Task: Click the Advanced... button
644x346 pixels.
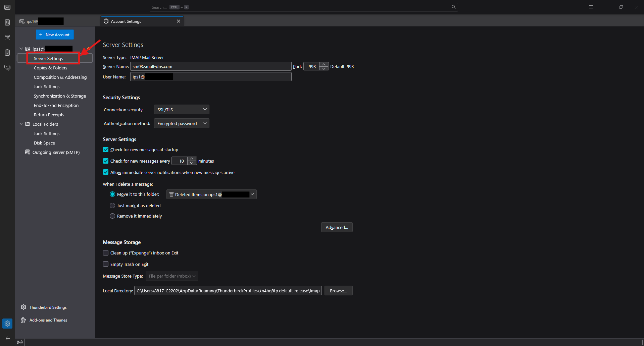Action: coord(337,227)
